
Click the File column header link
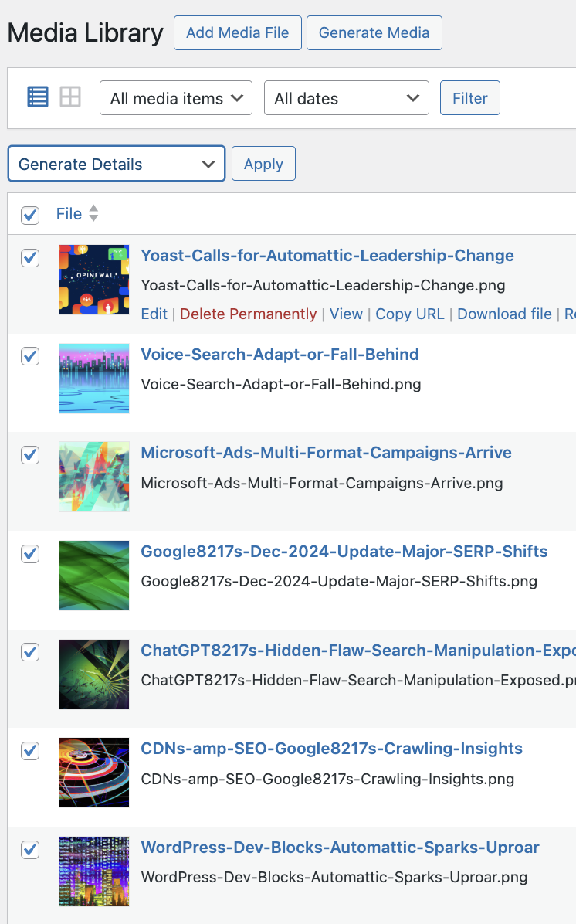pos(69,214)
